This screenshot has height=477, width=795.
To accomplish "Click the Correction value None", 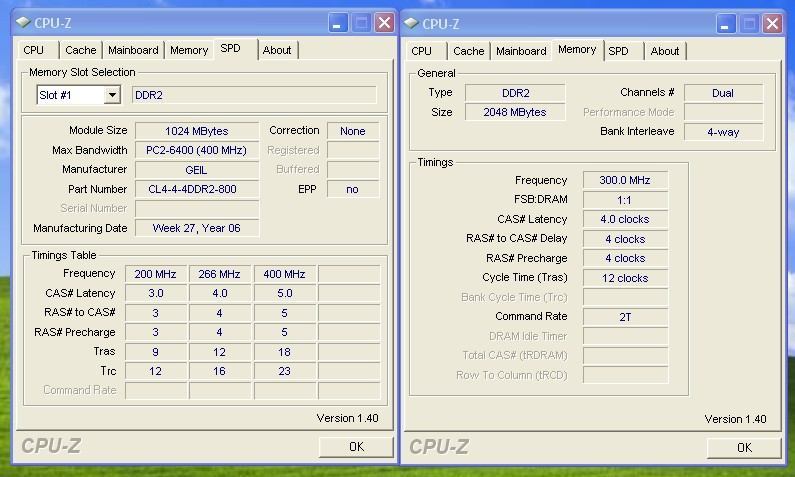I will click(353, 131).
